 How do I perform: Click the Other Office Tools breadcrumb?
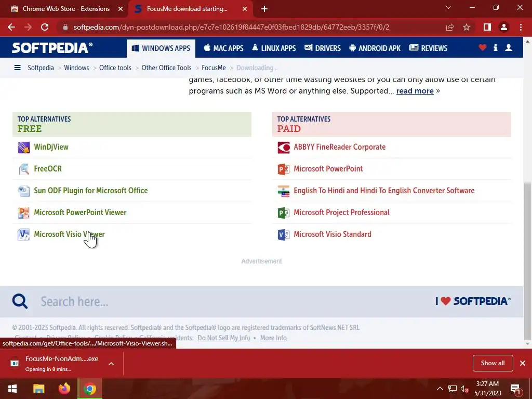tap(166, 68)
